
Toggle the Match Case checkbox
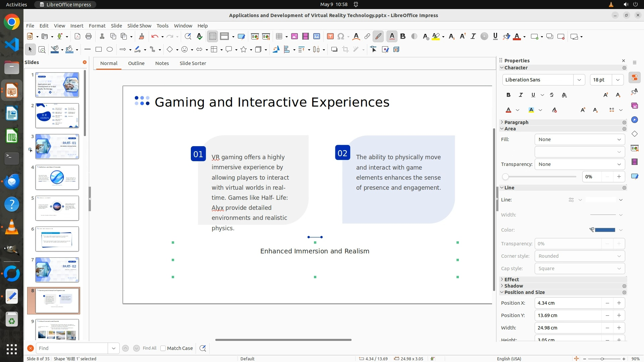tap(163, 348)
